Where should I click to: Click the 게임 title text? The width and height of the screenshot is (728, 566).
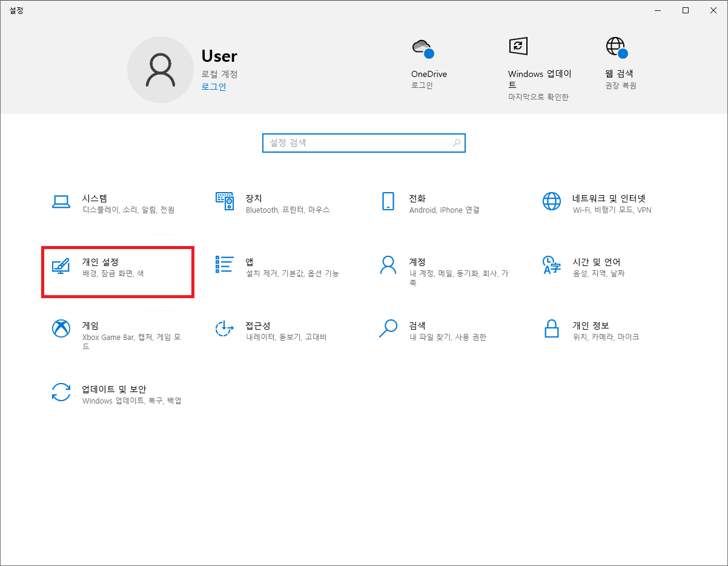[90, 325]
